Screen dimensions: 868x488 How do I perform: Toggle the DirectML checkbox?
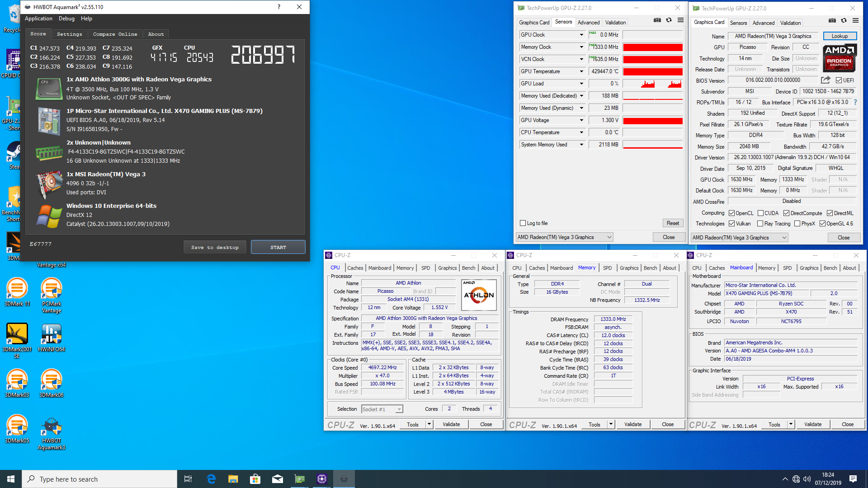click(x=830, y=213)
